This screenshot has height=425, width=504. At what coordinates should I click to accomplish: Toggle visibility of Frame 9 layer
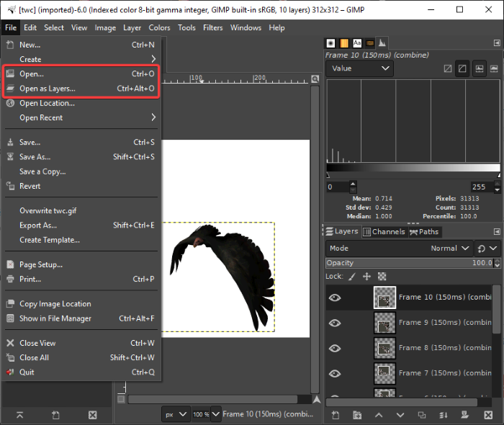click(x=336, y=323)
